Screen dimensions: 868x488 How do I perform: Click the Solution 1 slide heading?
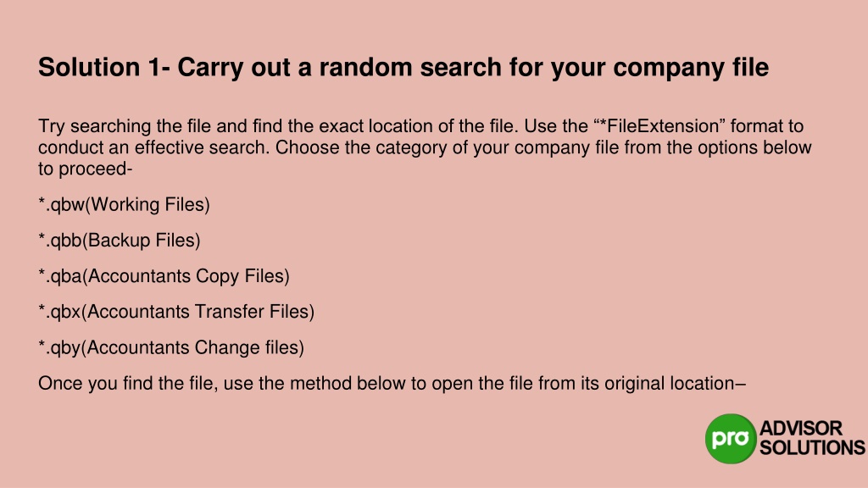[403, 68]
